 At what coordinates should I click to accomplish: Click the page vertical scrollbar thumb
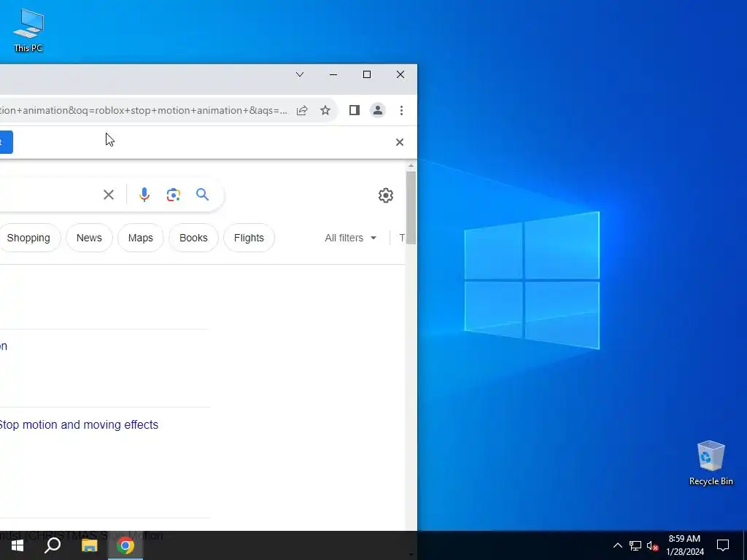411,208
